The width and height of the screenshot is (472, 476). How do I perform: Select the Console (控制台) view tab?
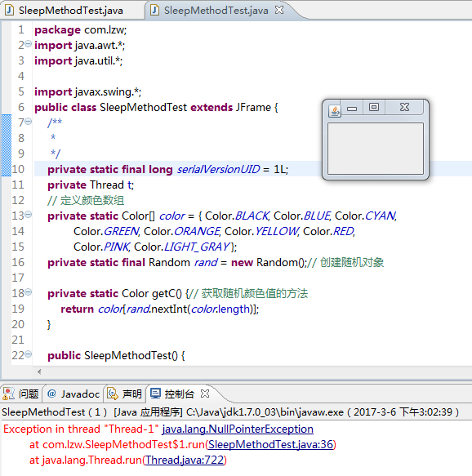click(x=172, y=394)
